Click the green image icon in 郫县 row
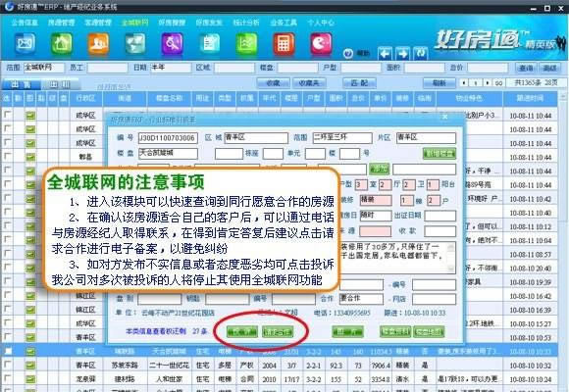This screenshot has height=392, width=569. click(x=30, y=157)
